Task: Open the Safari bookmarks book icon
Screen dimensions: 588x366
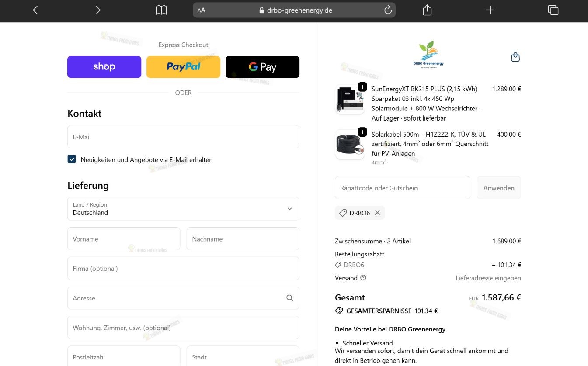Action: [x=161, y=10]
